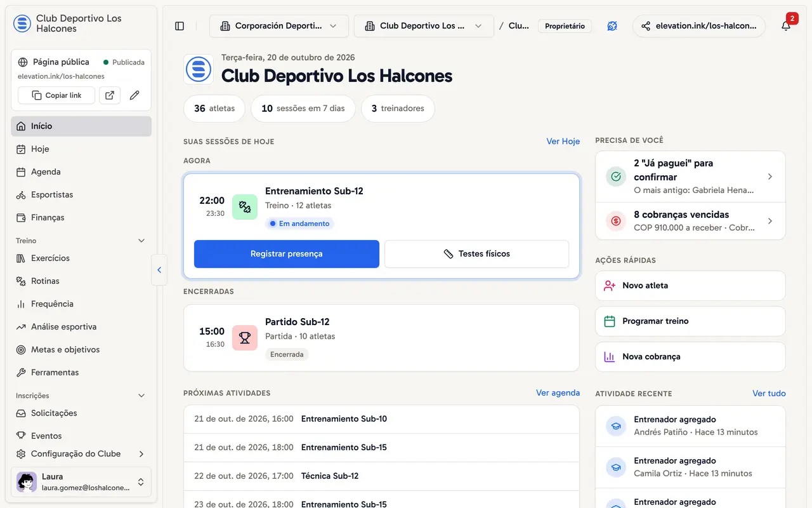812x508 pixels.
Task: Open Agenda in the sidebar
Action: 81,172
